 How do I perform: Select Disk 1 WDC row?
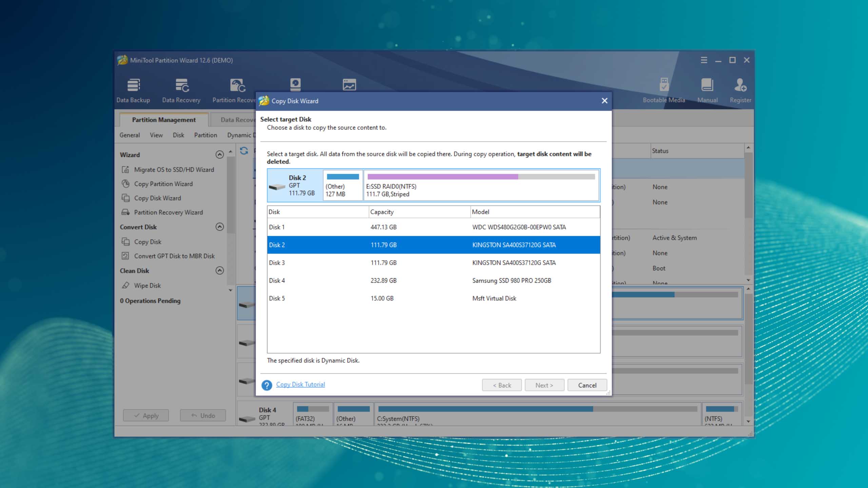tap(434, 227)
